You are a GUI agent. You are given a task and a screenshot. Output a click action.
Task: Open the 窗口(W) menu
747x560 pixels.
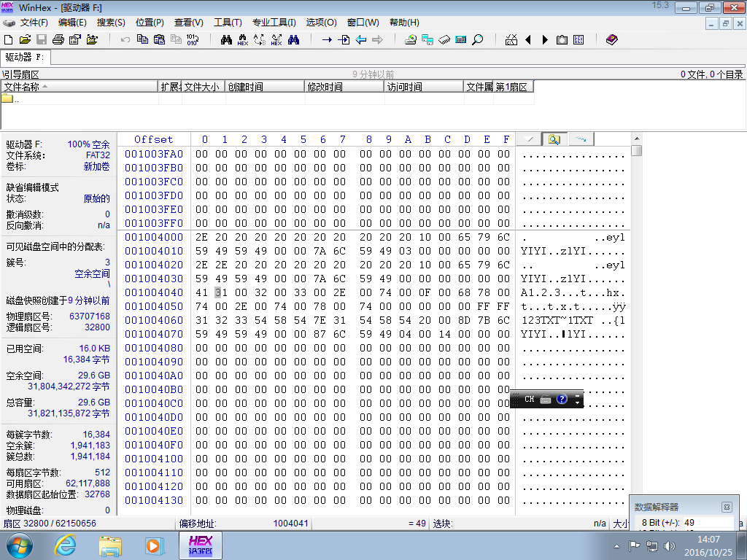[363, 23]
